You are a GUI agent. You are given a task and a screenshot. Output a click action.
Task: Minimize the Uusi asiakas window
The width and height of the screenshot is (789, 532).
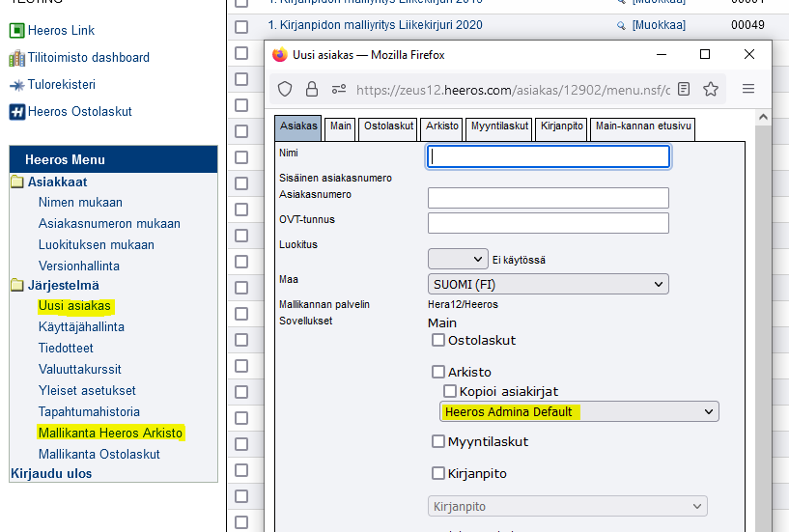(662, 54)
